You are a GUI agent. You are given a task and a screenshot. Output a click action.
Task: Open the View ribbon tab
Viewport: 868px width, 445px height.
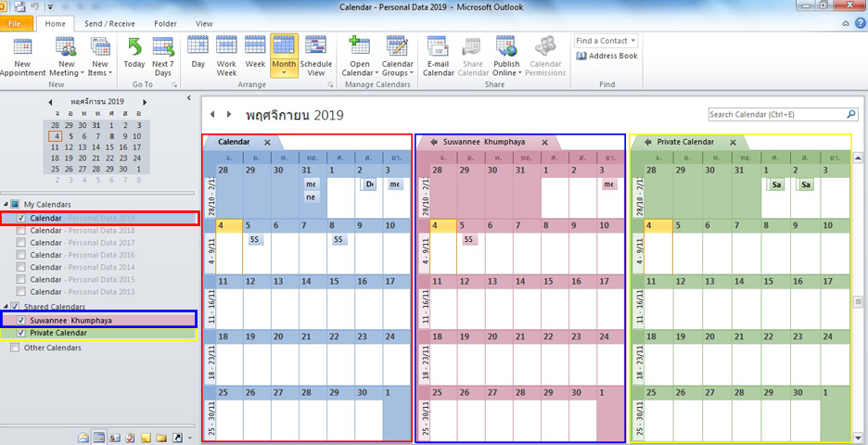(x=204, y=24)
